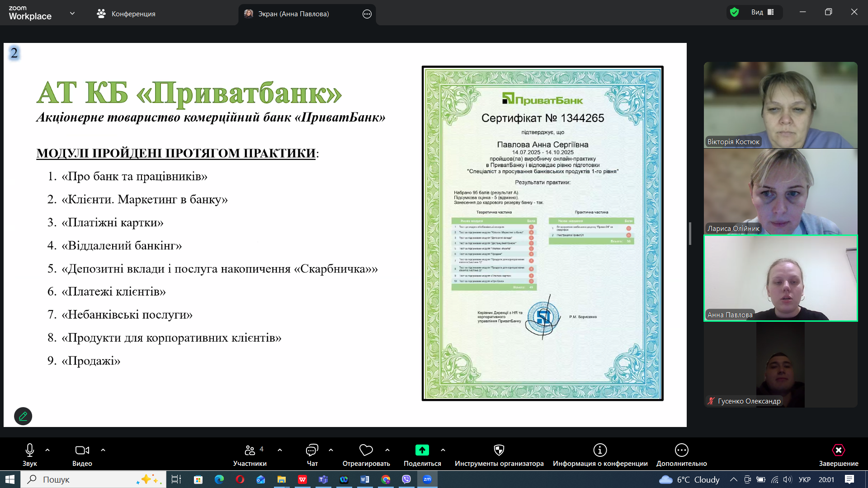Open Host tools shield icon
Viewport: 868px width, 488px height.
[499, 450]
